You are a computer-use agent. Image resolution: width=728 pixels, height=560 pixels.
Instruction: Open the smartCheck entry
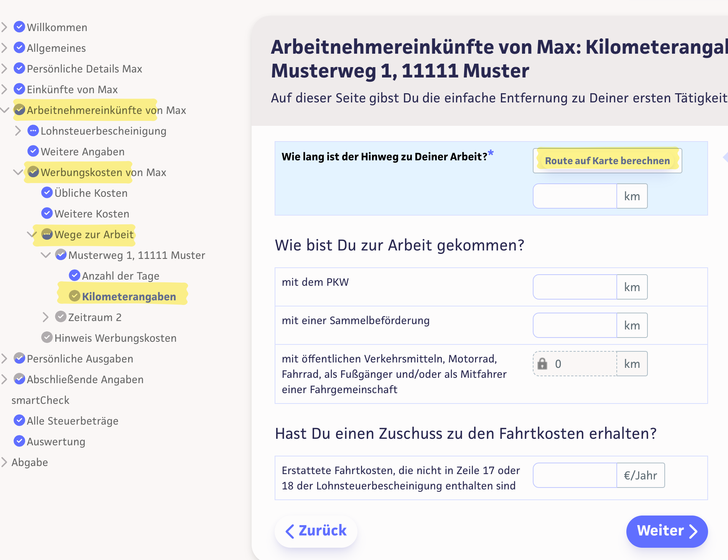[x=40, y=400]
